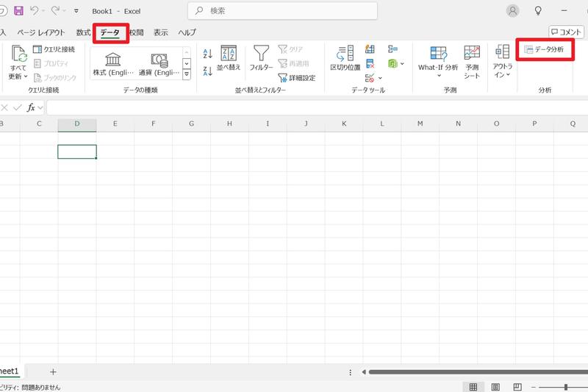The height and width of the screenshot is (392, 588).
Task: Click the Data Model management icon
Action: (x=392, y=64)
